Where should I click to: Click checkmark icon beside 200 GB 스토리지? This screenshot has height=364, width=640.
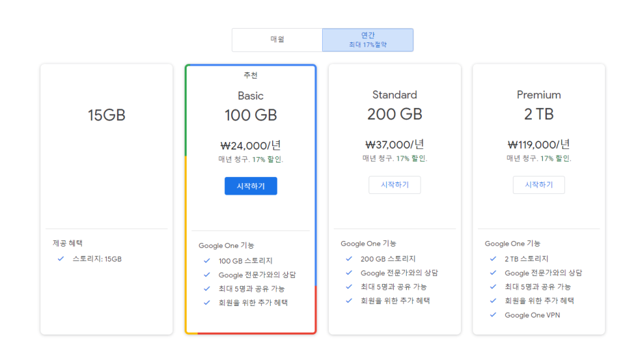[349, 258]
